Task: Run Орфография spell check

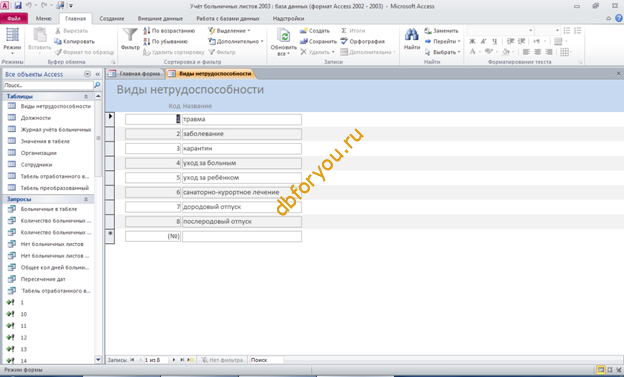Action: [363, 41]
